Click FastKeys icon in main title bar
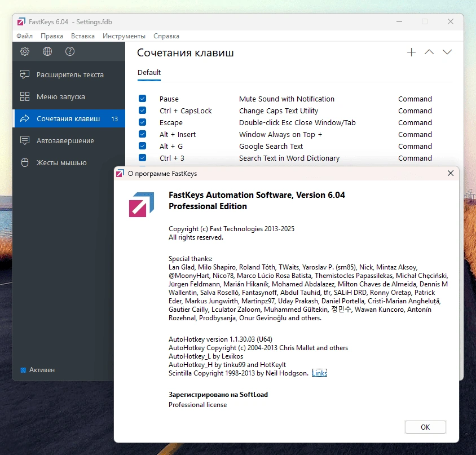Screen dimensions: 476x455 21,22
